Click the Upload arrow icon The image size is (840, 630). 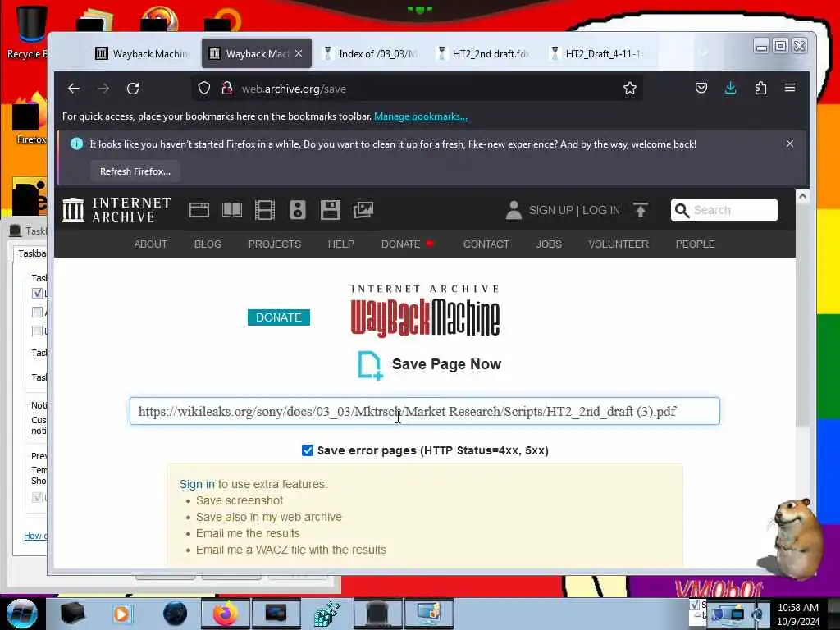(x=640, y=210)
